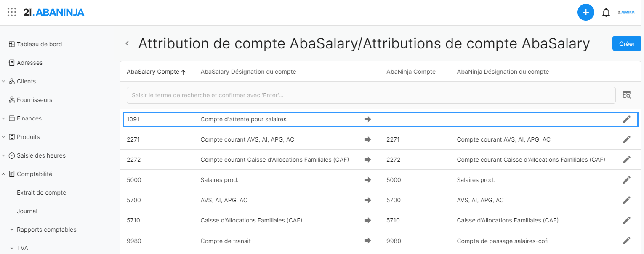The image size is (644, 254).
Task: Click the AbaNinja logo in header
Action: tap(54, 13)
